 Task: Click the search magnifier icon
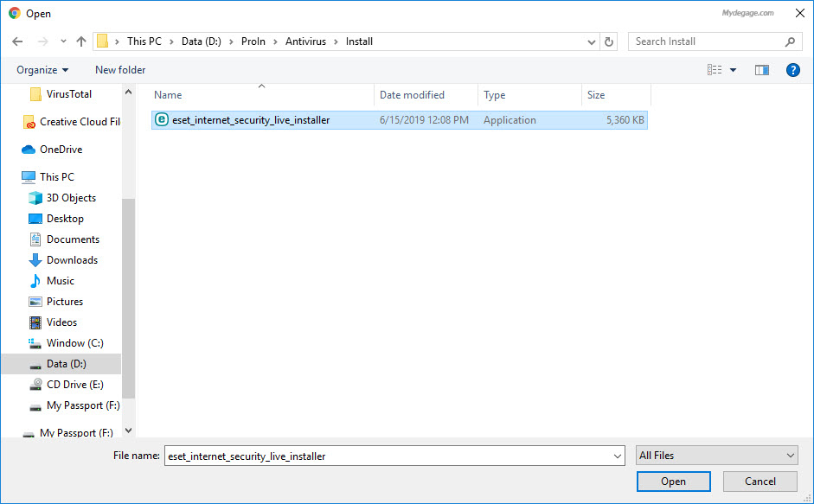tap(790, 41)
